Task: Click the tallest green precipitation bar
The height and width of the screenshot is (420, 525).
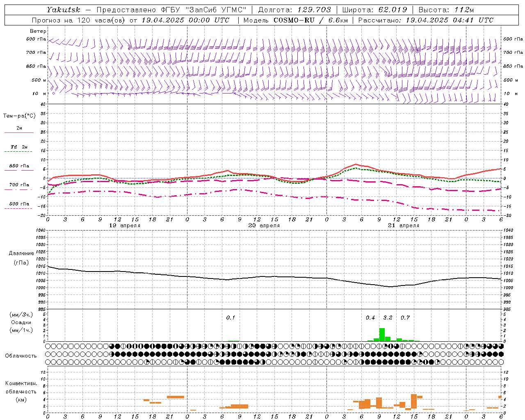Action: 382,335
